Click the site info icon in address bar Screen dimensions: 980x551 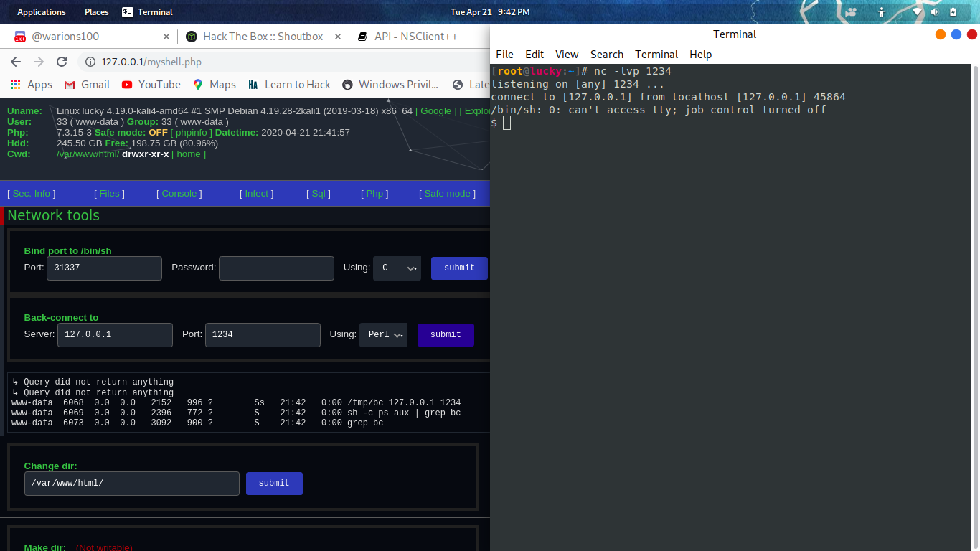[90, 62]
